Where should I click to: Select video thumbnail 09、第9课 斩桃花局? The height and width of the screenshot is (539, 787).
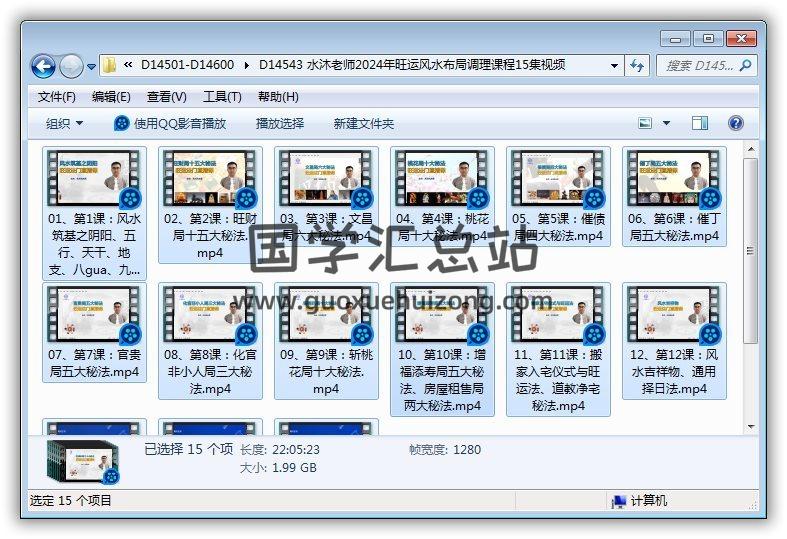coord(326,314)
